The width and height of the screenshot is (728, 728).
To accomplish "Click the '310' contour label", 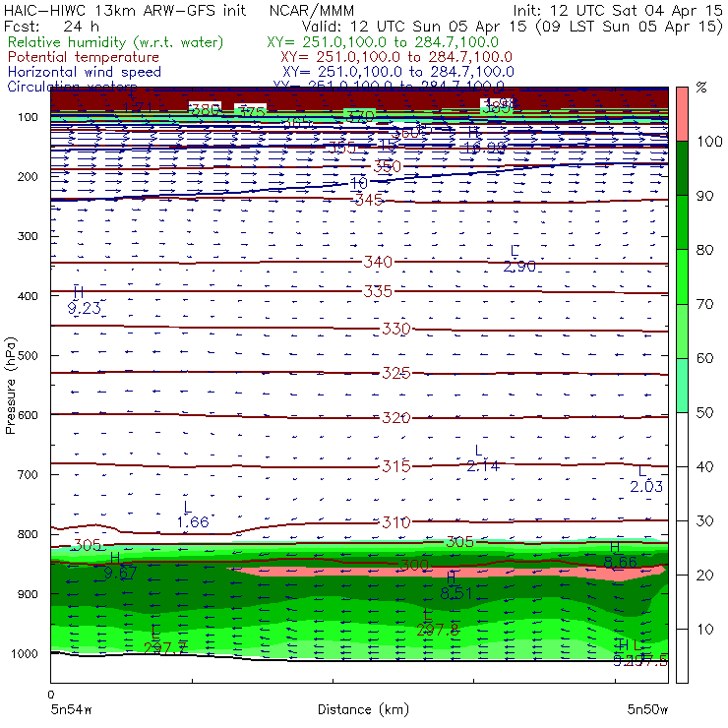I will click(x=396, y=522).
